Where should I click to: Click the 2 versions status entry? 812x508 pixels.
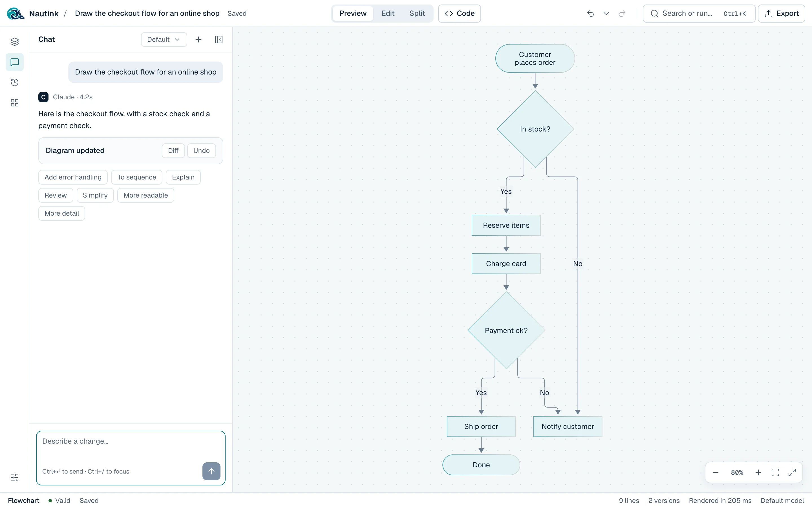pos(664,500)
